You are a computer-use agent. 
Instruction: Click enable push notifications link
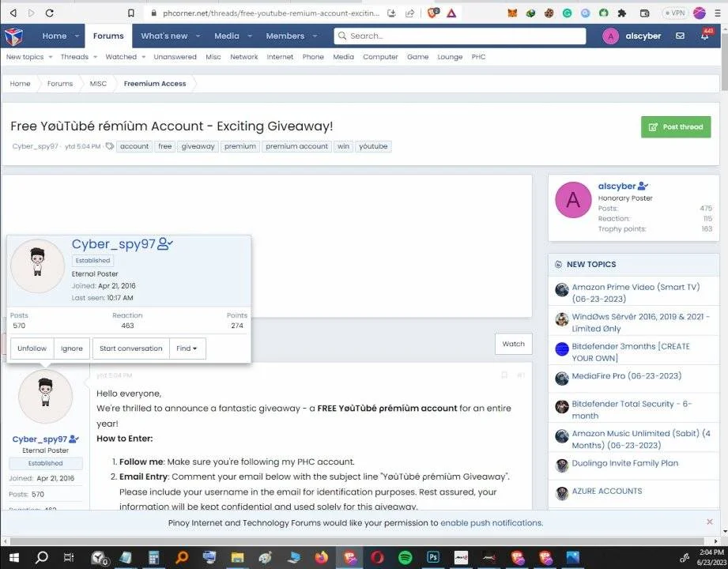(x=491, y=522)
